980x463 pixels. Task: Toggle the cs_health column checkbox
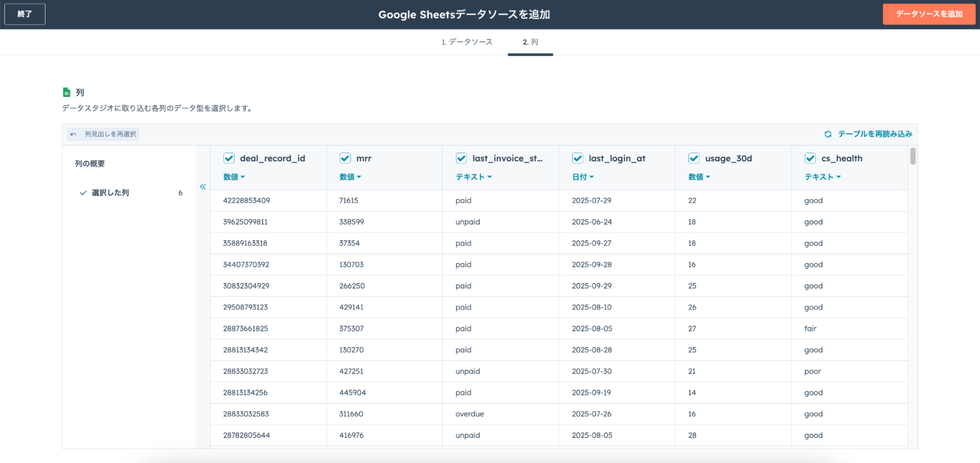point(810,158)
